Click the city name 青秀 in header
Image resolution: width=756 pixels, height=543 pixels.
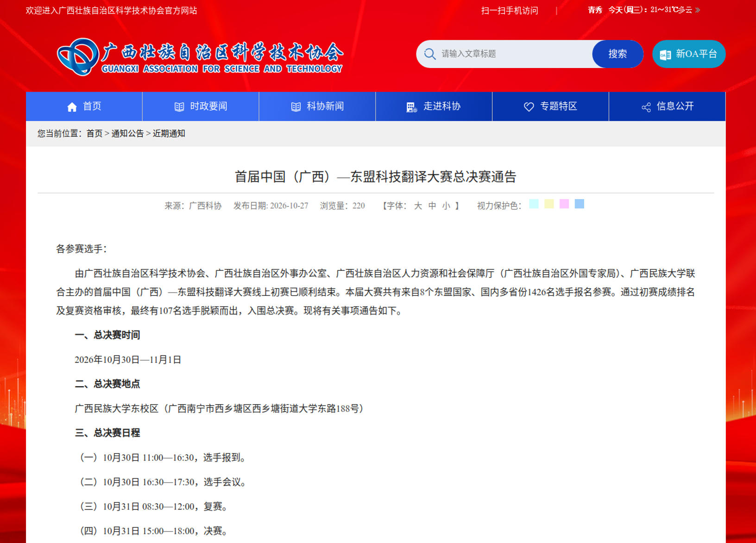[x=595, y=10]
